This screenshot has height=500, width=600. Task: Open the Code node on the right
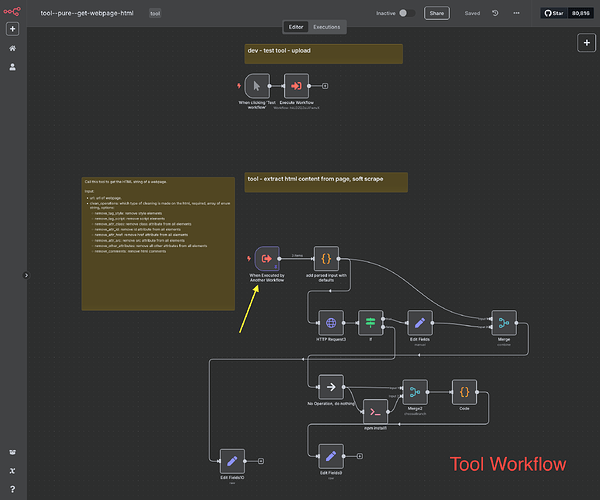[x=465, y=390]
